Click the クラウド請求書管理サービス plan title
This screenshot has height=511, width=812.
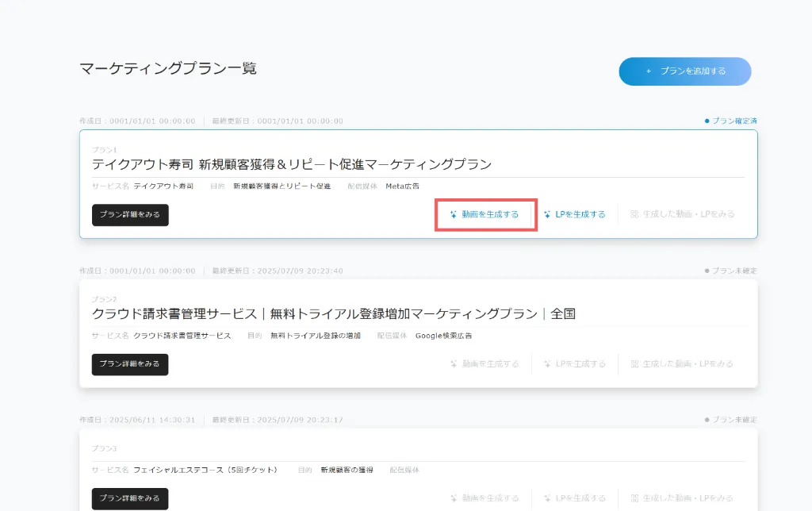333,314
